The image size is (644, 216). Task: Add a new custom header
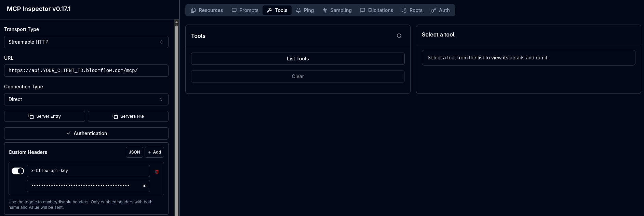155,152
